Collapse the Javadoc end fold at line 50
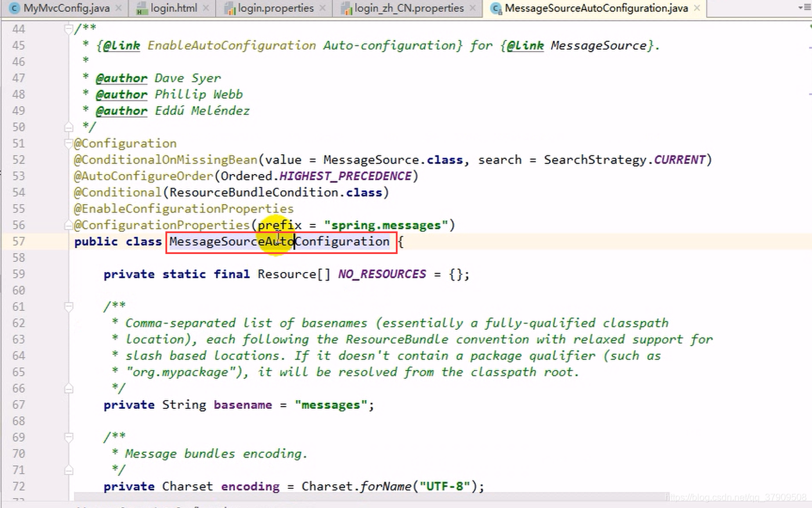The image size is (812, 508). pos(68,126)
